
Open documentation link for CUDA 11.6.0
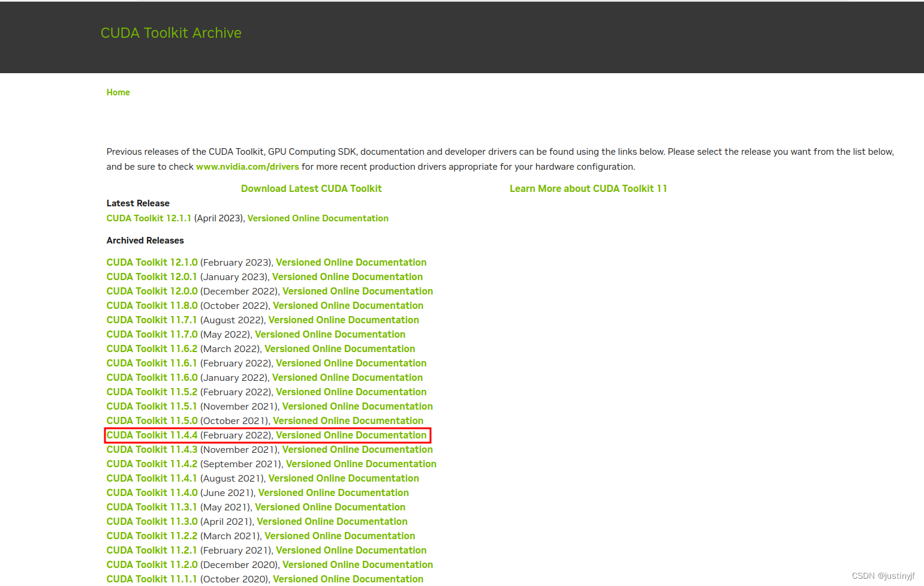click(x=348, y=377)
